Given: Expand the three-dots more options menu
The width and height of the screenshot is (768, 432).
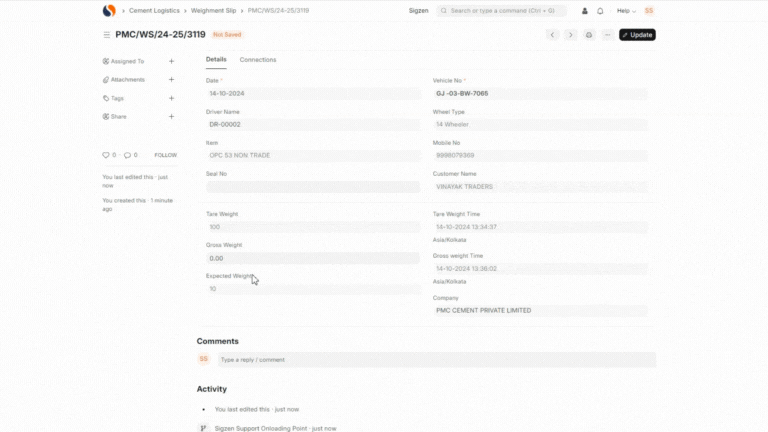Looking at the screenshot, I should tap(607, 35).
